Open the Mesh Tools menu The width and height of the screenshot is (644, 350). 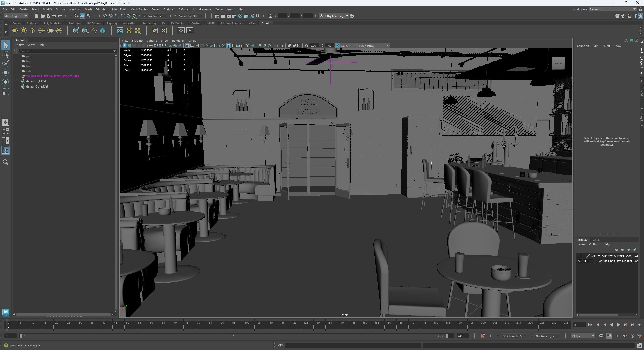[119, 9]
